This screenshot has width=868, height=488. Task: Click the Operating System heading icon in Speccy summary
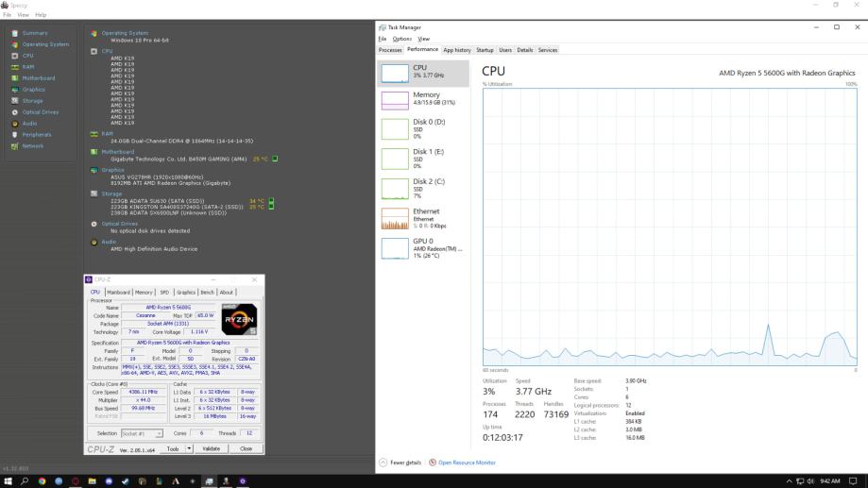coord(94,33)
